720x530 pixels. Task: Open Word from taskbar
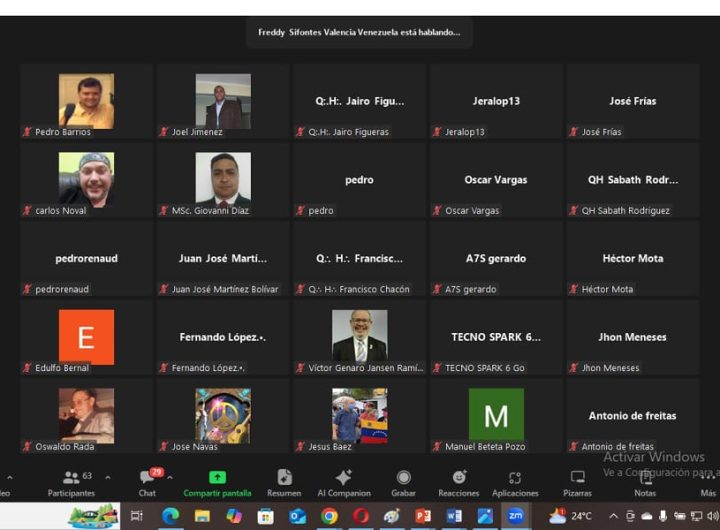[454, 516]
